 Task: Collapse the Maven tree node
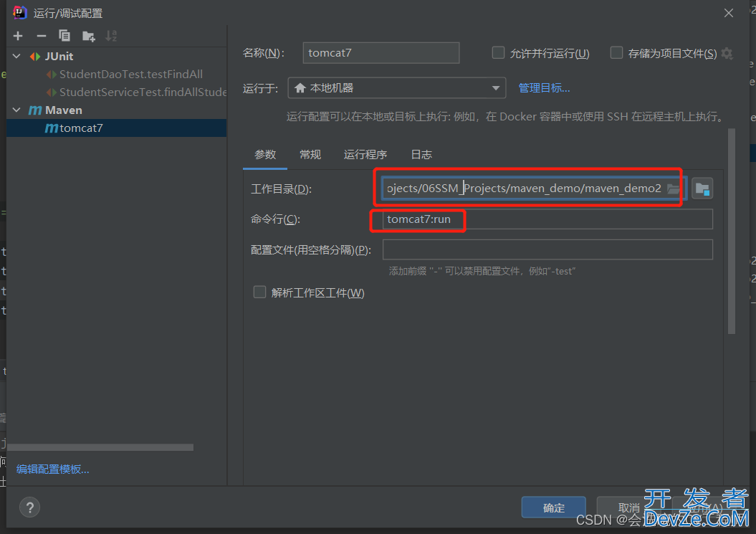point(17,110)
